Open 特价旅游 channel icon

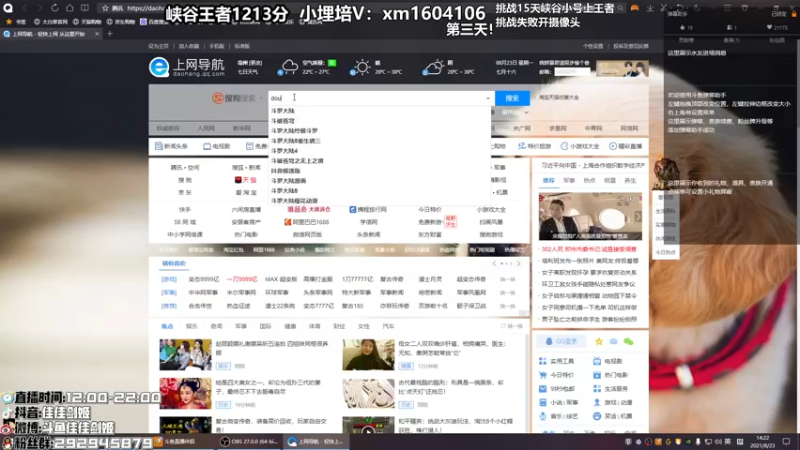point(521,146)
